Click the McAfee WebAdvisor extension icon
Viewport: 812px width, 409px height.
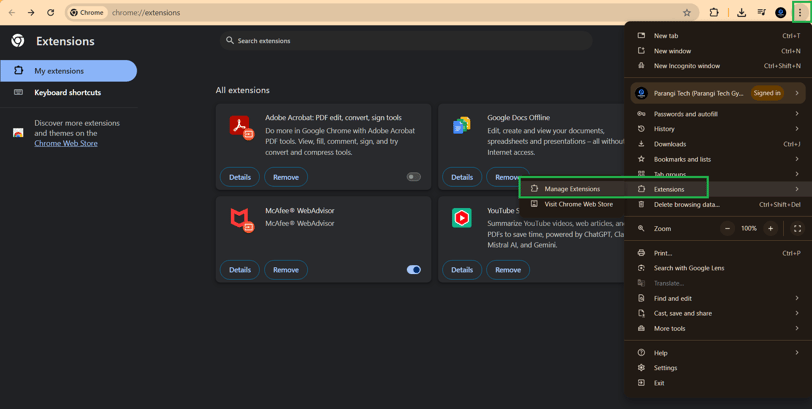coord(241,220)
